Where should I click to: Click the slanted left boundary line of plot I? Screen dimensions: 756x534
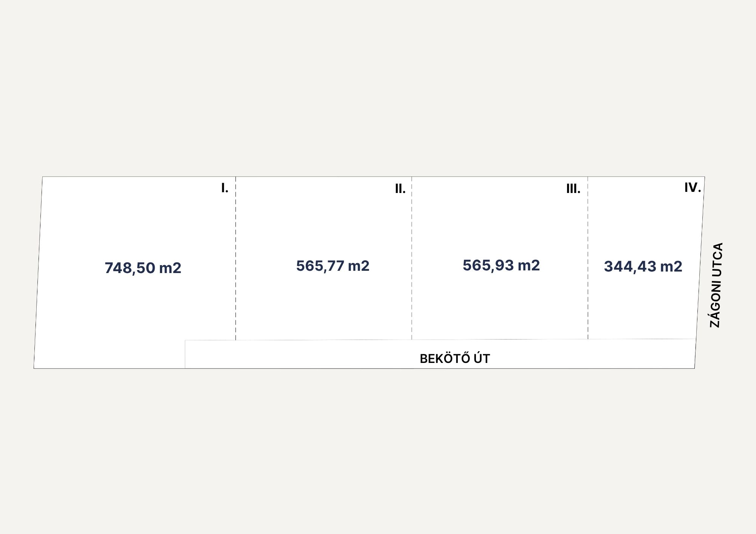[x=38, y=272]
